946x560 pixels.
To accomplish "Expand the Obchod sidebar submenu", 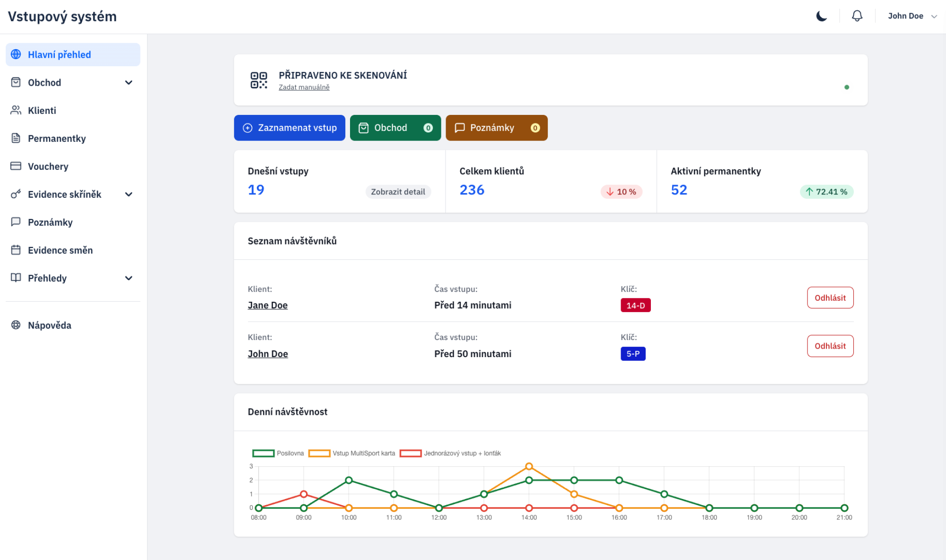I will click(129, 82).
